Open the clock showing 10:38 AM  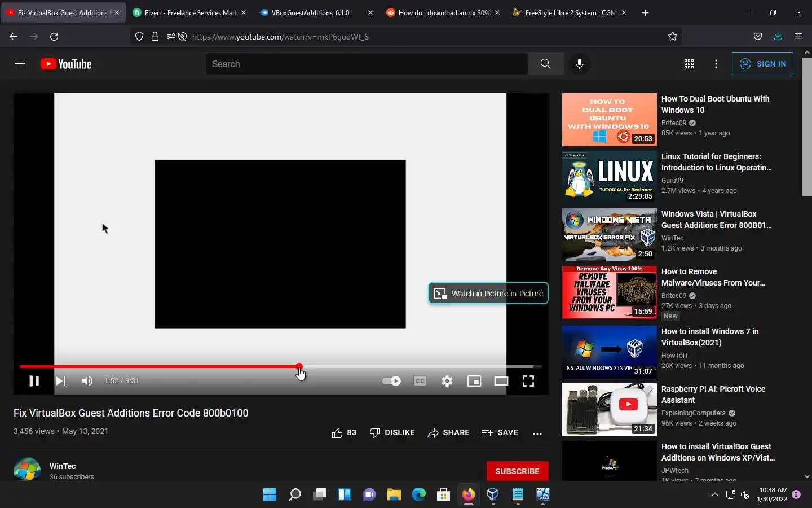tap(772, 495)
